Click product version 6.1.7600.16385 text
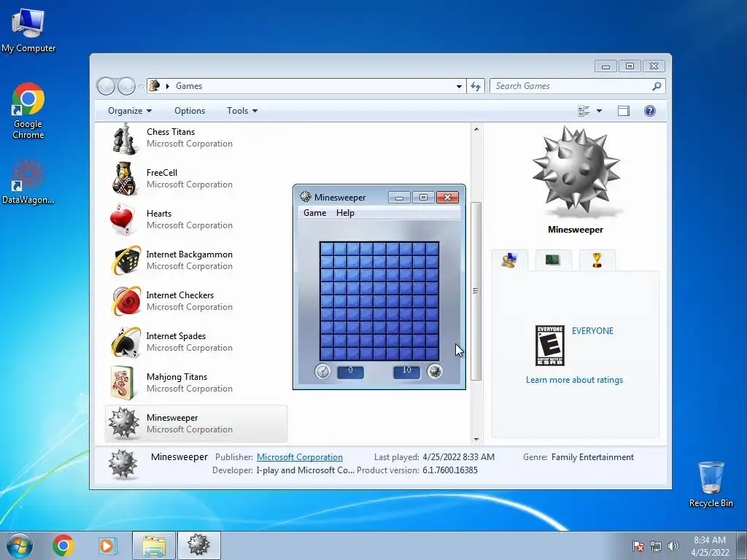 tap(449, 470)
